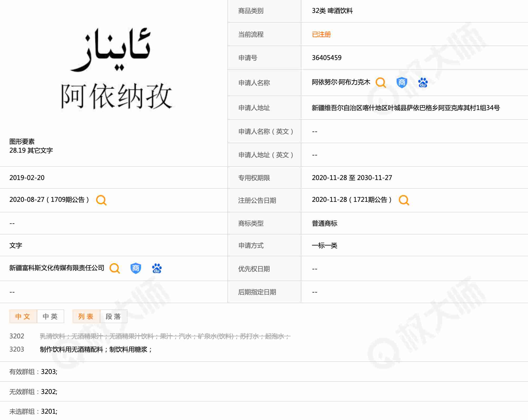Search agency 新疆富科斯文化传媒 via magnifier icon
528x420 pixels.
[115, 268]
